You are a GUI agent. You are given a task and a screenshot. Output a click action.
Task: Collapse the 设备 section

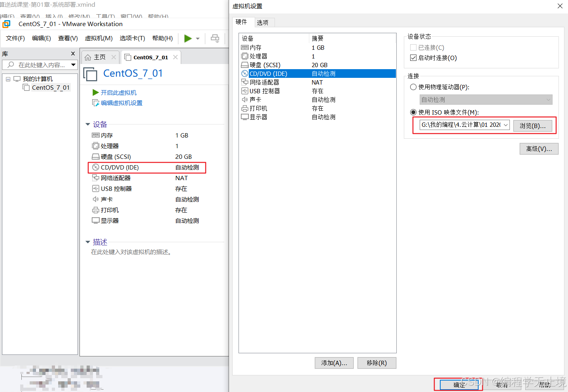88,124
